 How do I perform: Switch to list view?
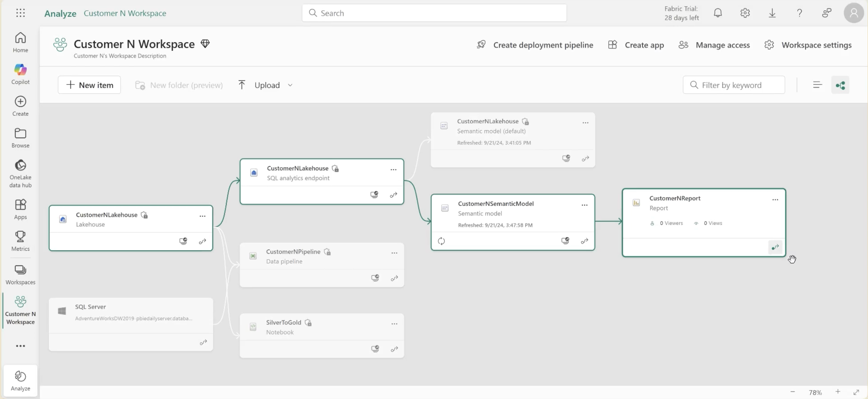[817, 85]
